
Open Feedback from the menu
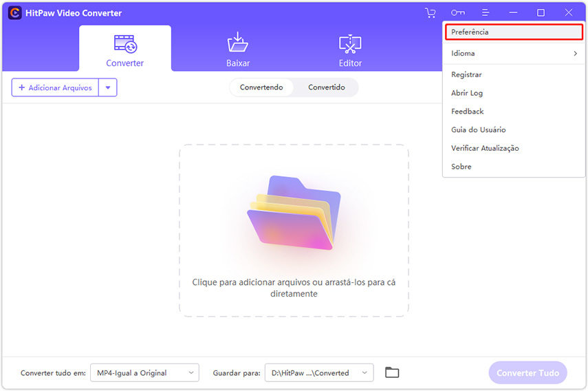pyautogui.click(x=514, y=111)
